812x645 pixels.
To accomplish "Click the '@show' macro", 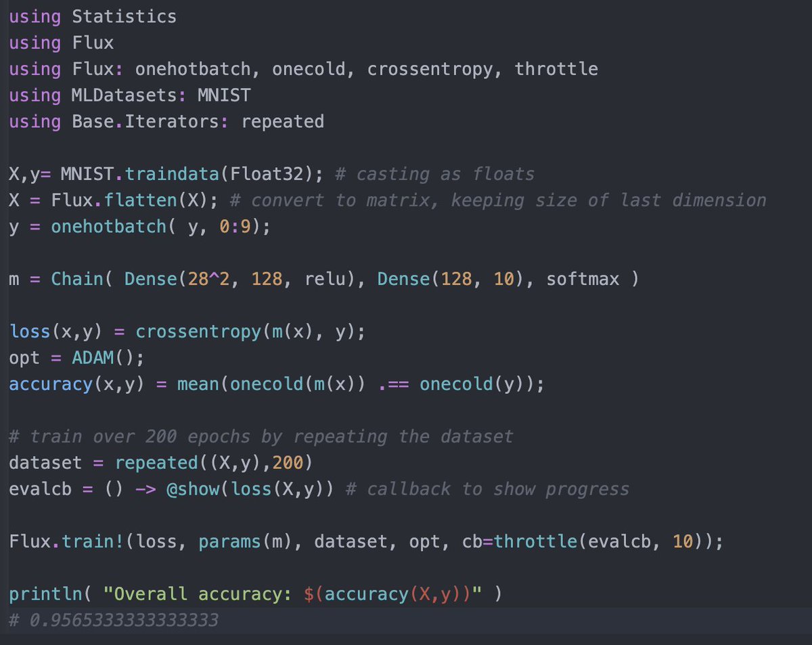I will [x=192, y=489].
